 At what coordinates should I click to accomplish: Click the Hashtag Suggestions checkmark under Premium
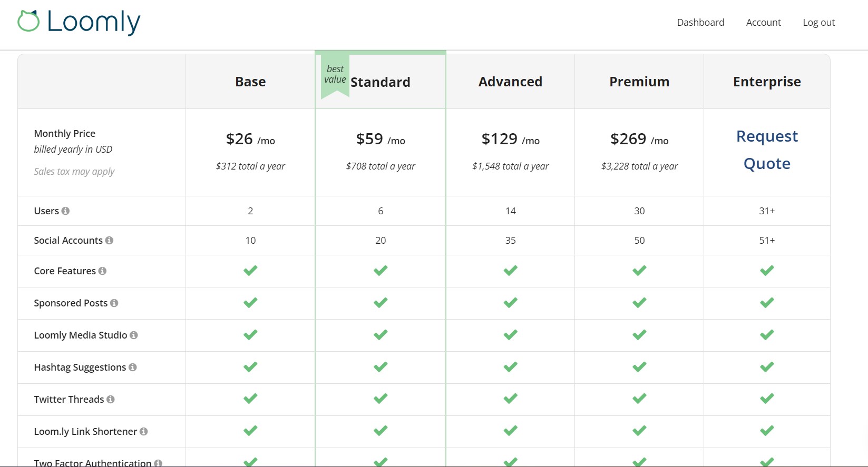click(x=639, y=367)
